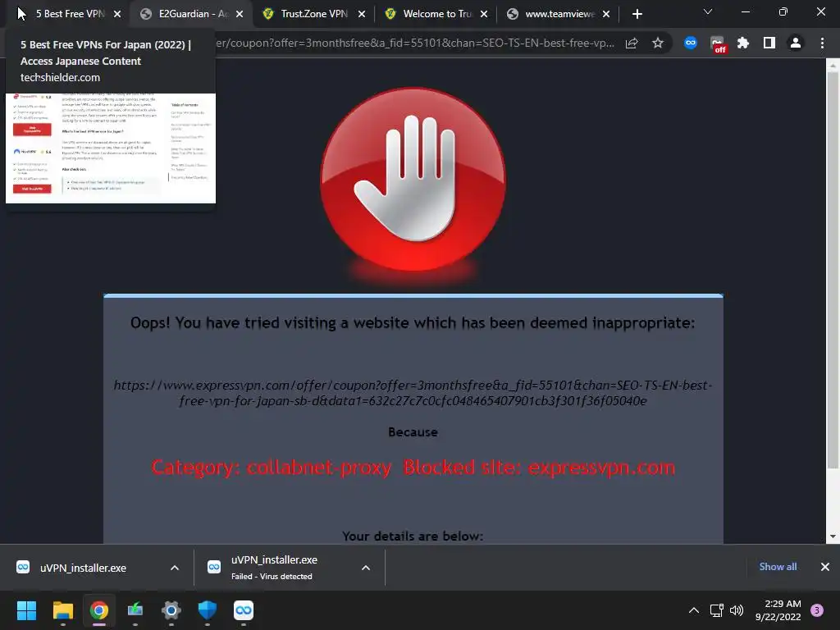Viewport: 840px width, 630px height.
Task: Open the extension showing off badge
Action: 717,44
